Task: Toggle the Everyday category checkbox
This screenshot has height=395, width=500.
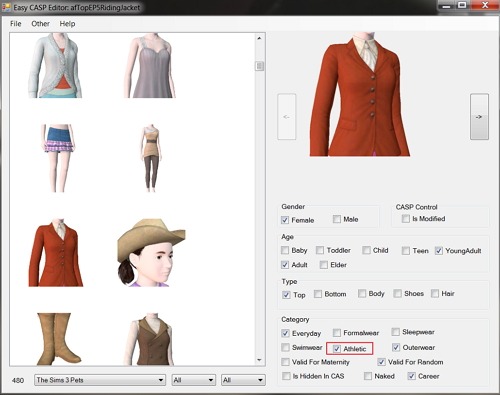Action: point(285,333)
